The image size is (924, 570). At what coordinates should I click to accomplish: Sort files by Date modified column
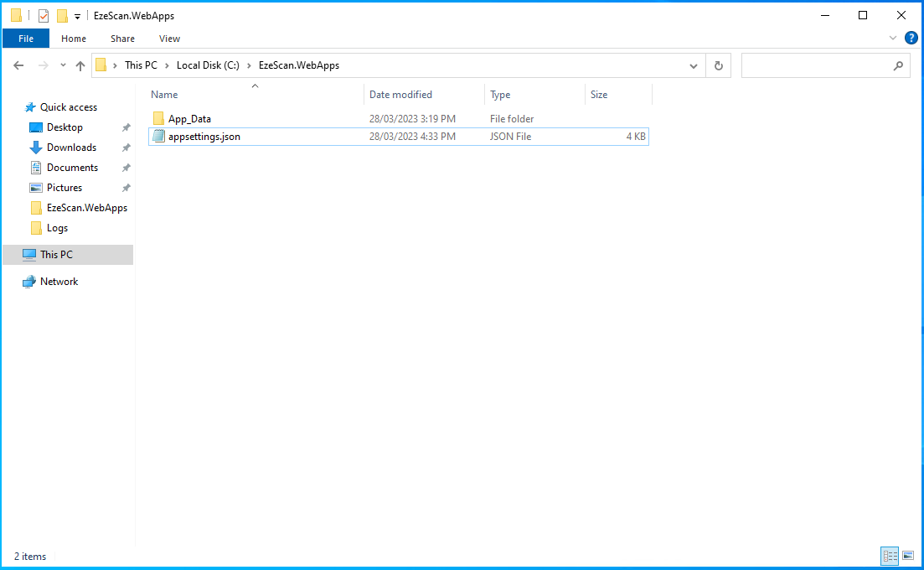coord(400,95)
